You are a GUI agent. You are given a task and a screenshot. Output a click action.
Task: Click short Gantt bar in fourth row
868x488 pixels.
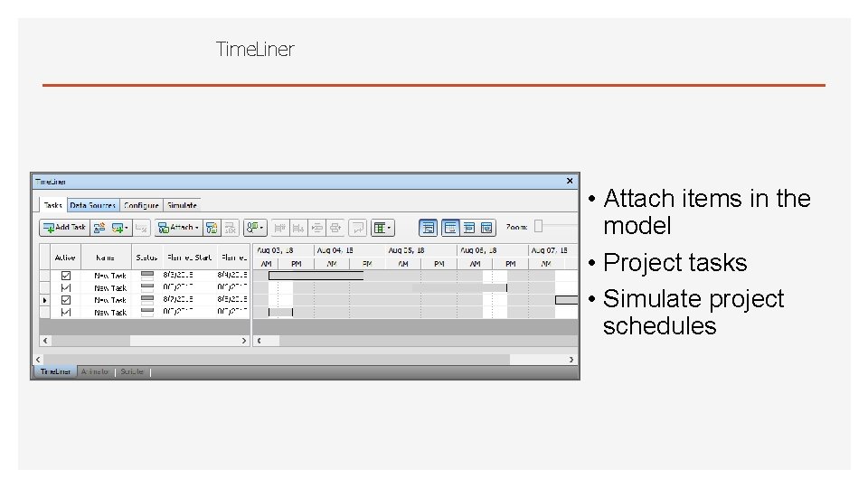(280, 312)
